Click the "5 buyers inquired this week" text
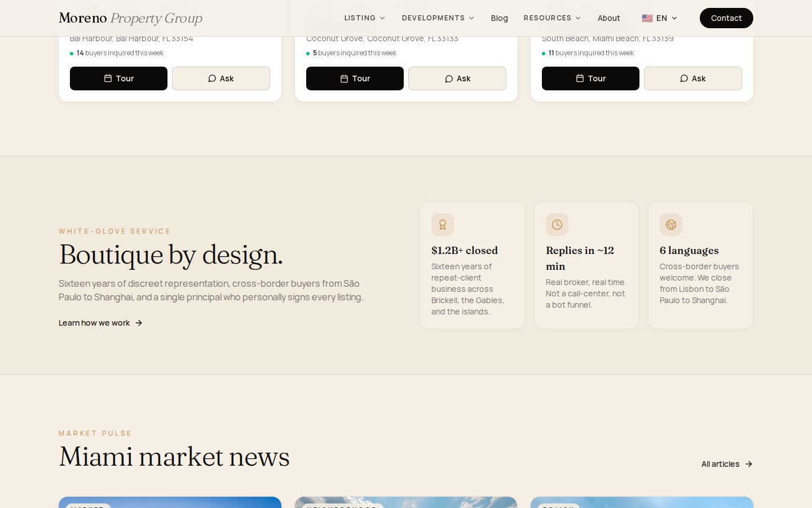This screenshot has width=812, height=508. [x=355, y=53]
